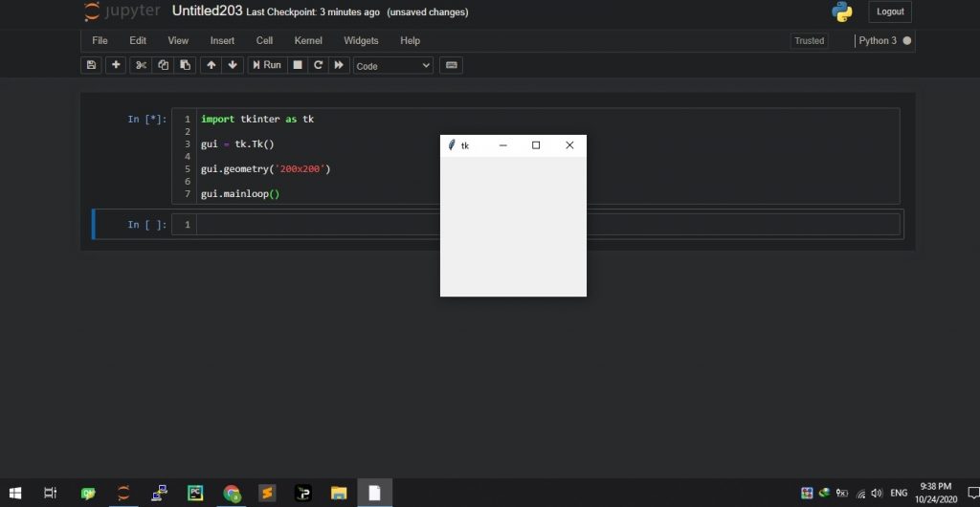This screenshot has width=980, height=507.
Task: Cut the selected cell with scissors icon
Action: [142, 65]
